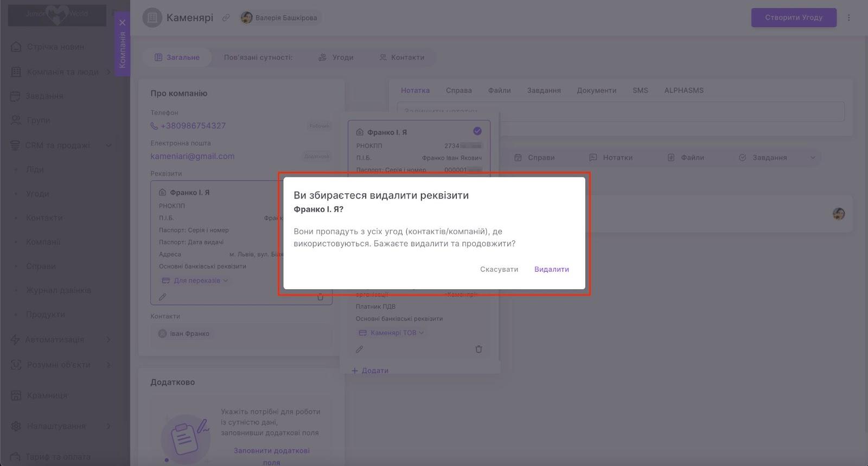Expand the Налаштування chevron

pos(108,426)
